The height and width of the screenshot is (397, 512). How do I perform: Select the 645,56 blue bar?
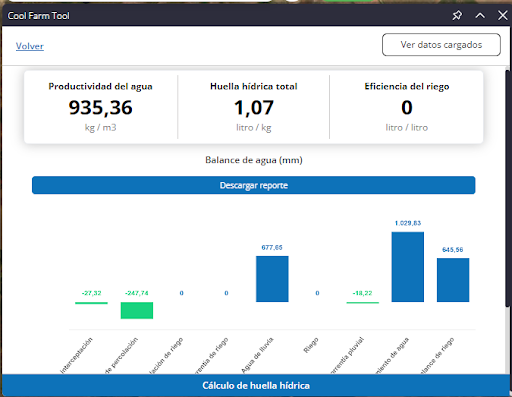click(453, 280)
